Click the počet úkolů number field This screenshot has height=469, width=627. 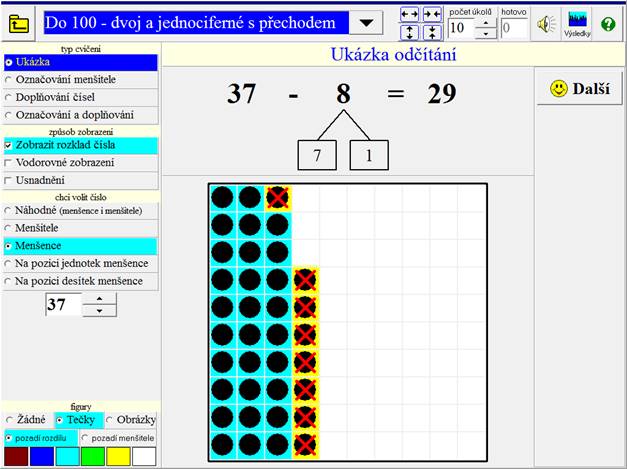click(461, 28)
